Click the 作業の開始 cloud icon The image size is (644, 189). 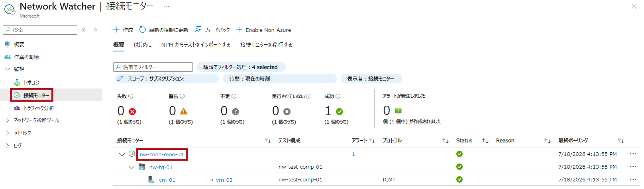[x=7, y=57]
